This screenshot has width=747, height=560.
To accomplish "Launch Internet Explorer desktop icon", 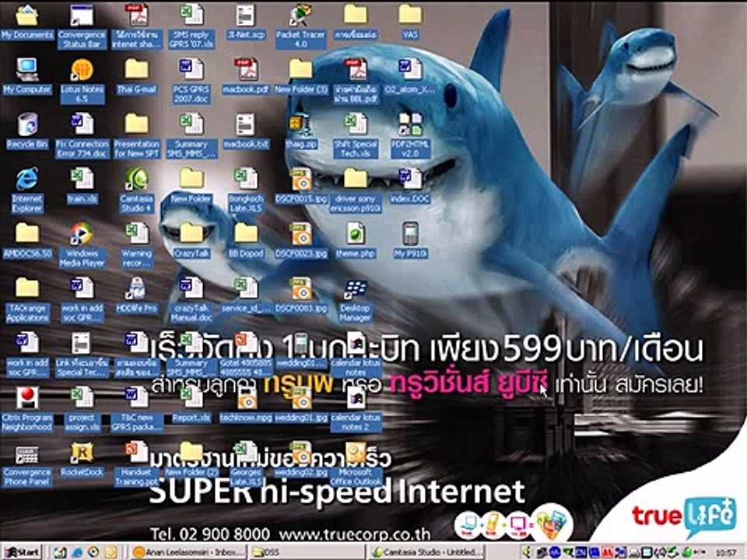I will [27, 191].
